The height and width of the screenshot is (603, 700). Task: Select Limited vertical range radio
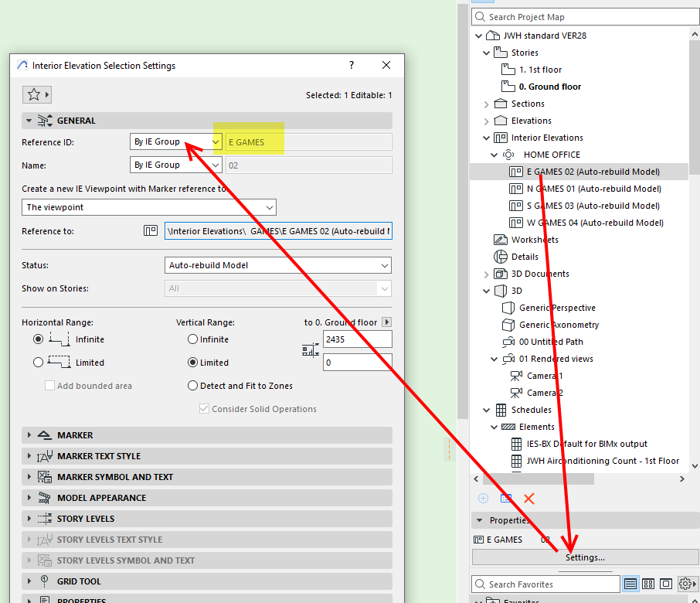coord(192,363)
